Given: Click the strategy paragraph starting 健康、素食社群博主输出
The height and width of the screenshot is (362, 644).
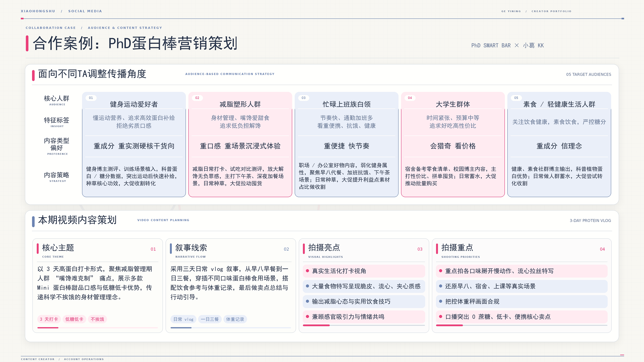Looking at the screenshot, I should point(557,176).
